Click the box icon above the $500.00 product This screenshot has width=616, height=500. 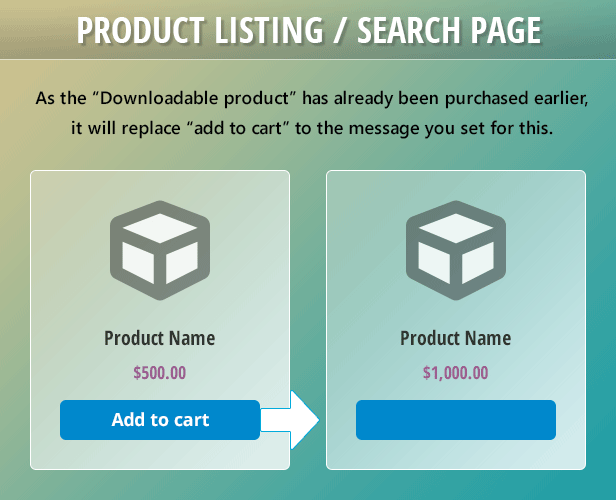160,251
